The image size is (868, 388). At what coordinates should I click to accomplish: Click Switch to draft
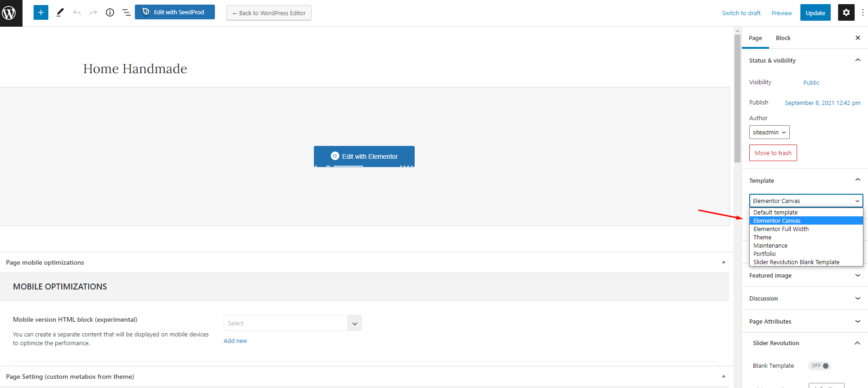(741, 13)
